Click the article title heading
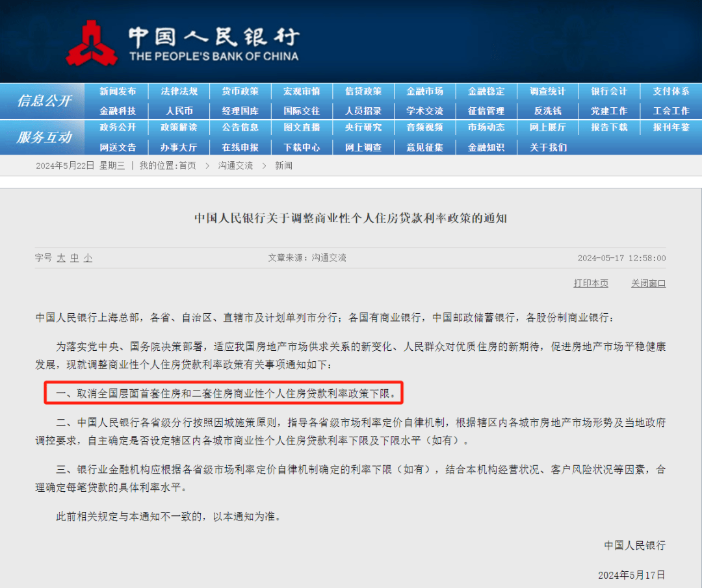This screenshot has height=588, width=702. [x=350, y=218]
